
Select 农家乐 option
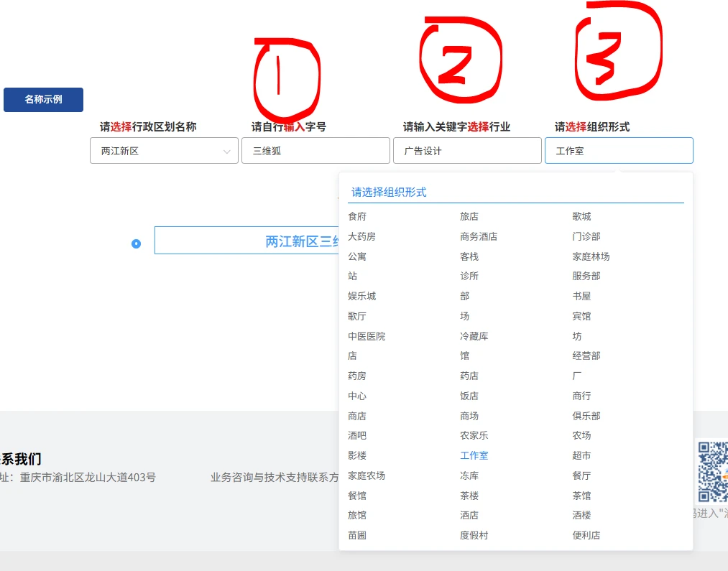pyautogui.click(x=474, y=435)
